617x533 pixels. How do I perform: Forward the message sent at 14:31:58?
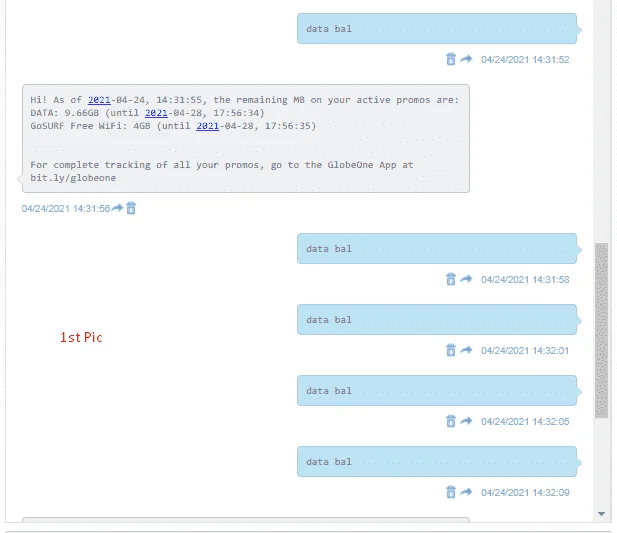pyautogui.click(x=466, y=279)
